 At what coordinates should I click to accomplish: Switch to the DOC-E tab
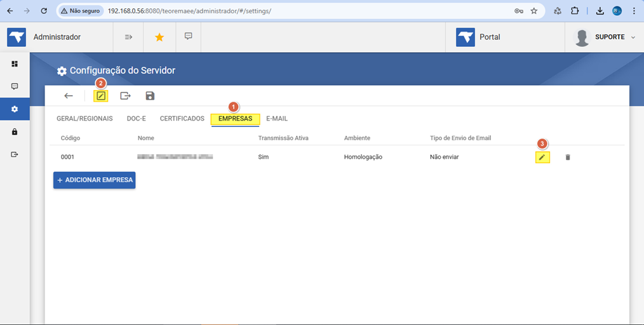(137, 119)
